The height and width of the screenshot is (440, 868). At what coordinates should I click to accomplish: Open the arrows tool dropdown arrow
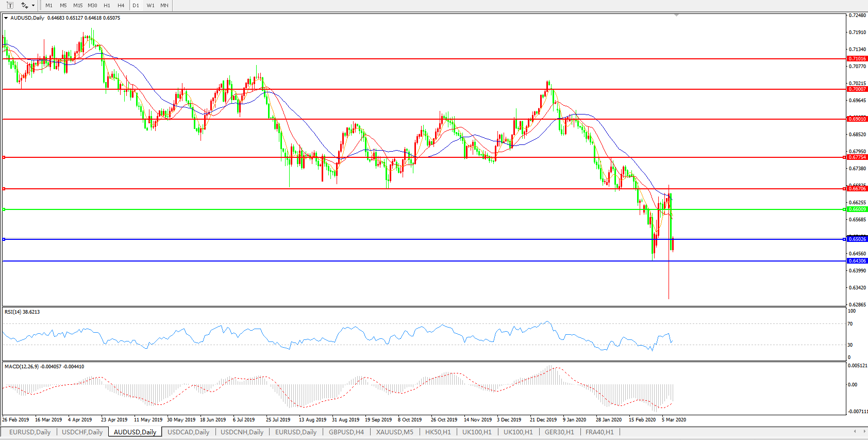34,6
